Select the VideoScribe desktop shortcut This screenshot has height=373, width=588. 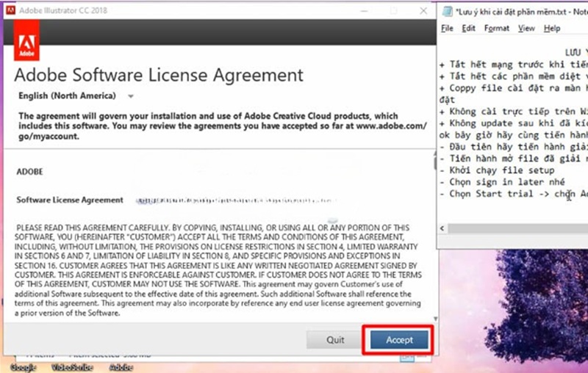71,366
